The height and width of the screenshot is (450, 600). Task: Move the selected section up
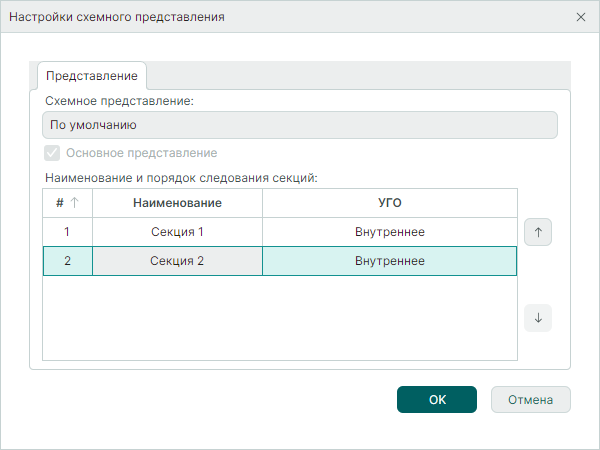tap(538, 232)
